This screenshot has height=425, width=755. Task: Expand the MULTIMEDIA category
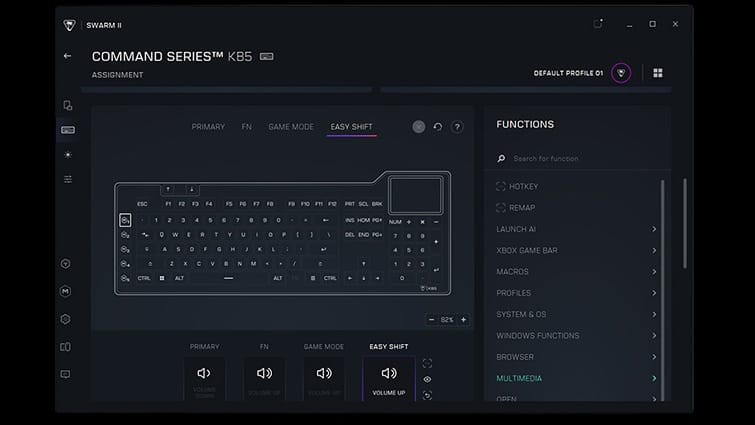(577, 378)
